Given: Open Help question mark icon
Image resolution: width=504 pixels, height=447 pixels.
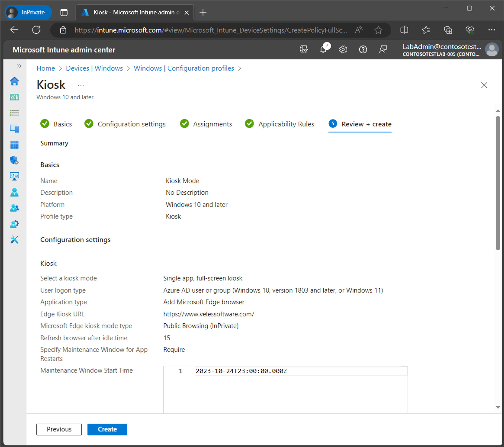Looking at the screenshot, I should coord(363,50).
